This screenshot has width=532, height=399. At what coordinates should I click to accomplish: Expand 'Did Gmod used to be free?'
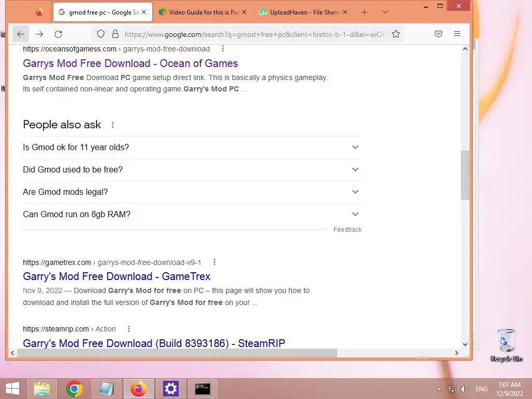(192, 170)
